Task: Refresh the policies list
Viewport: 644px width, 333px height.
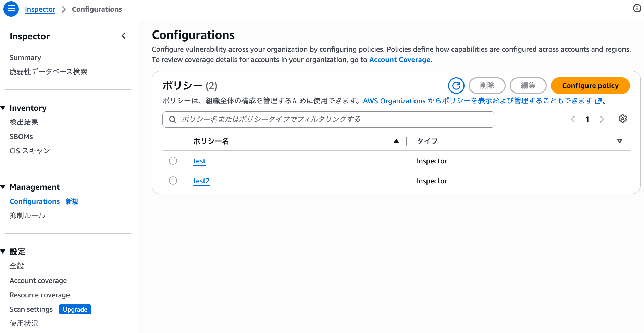Action: [x=456, y=86]
